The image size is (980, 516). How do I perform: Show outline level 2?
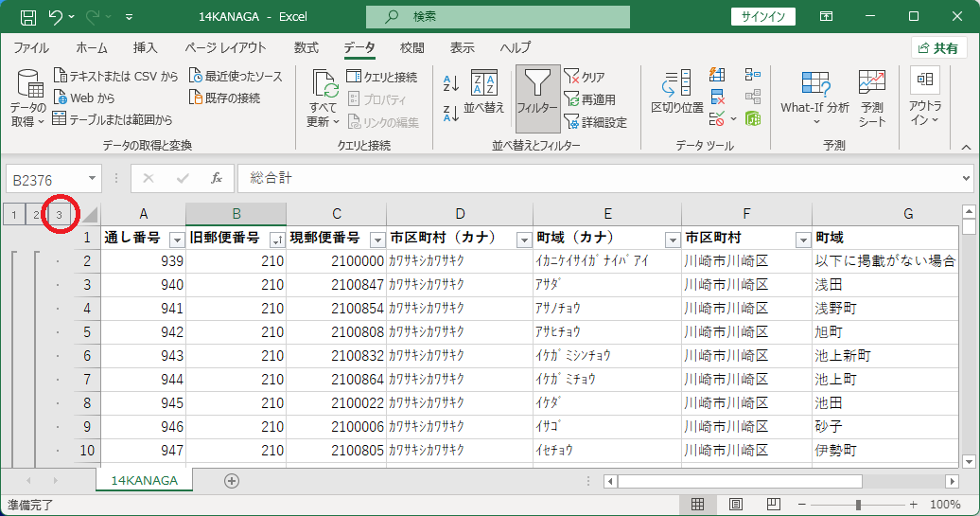[x=36, y=215]
